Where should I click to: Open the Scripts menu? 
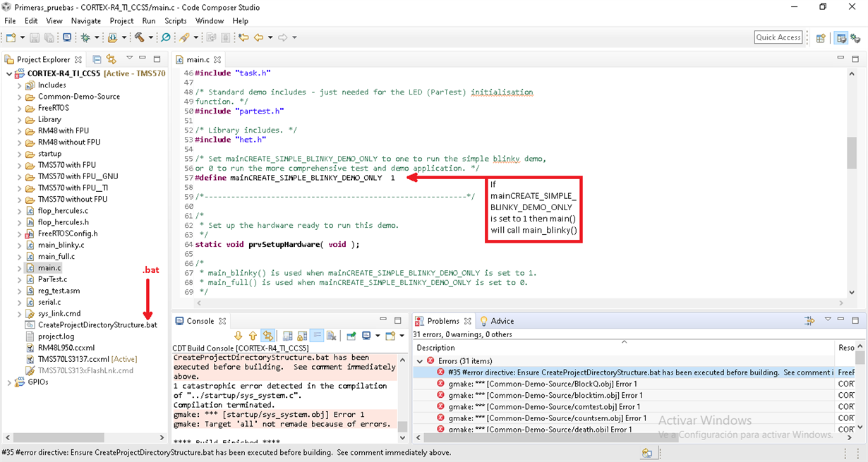click(x=175, y=21)
